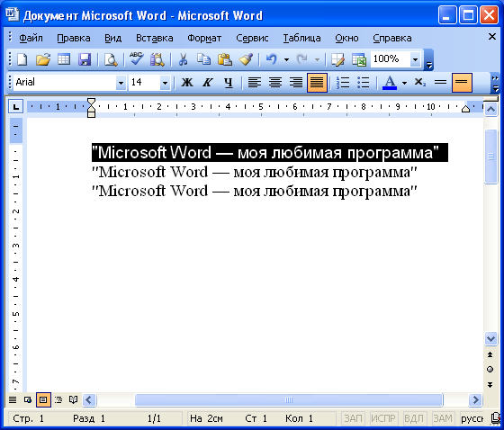The height and width of the screenshot is (430, 504).
Task: Toggle the highlighted line spacing button
Action: (x=462, y=83)
